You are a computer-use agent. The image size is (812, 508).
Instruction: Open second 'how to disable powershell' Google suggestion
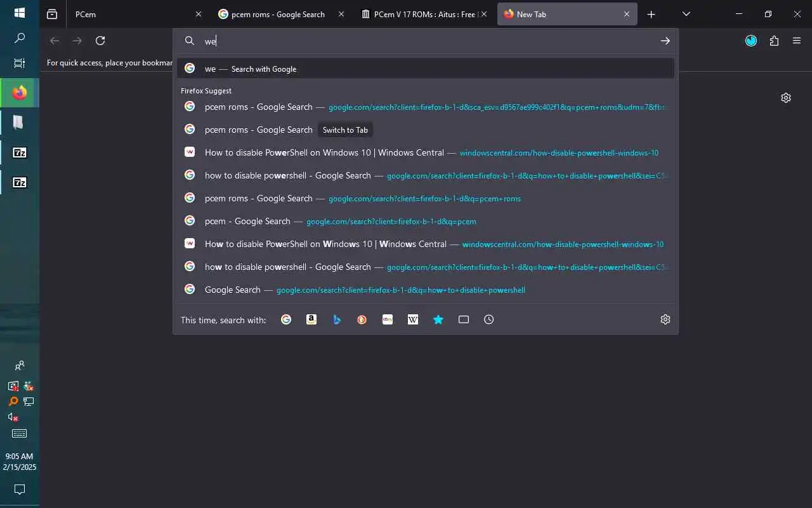tap(425, 267)
